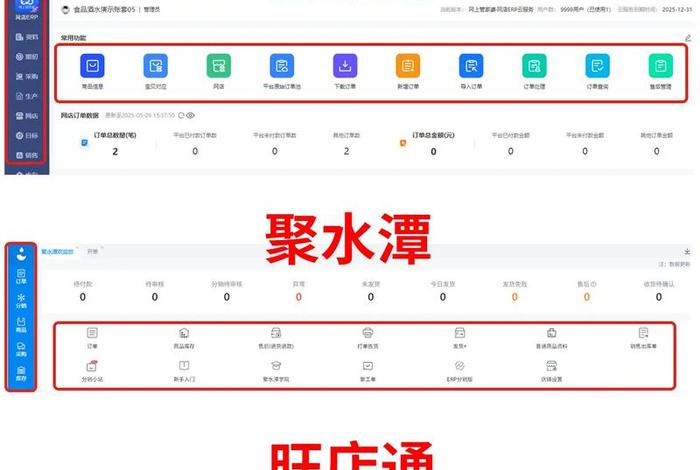Select 商品 in blue 聚水潭 sidebar

tap(21, 325)
